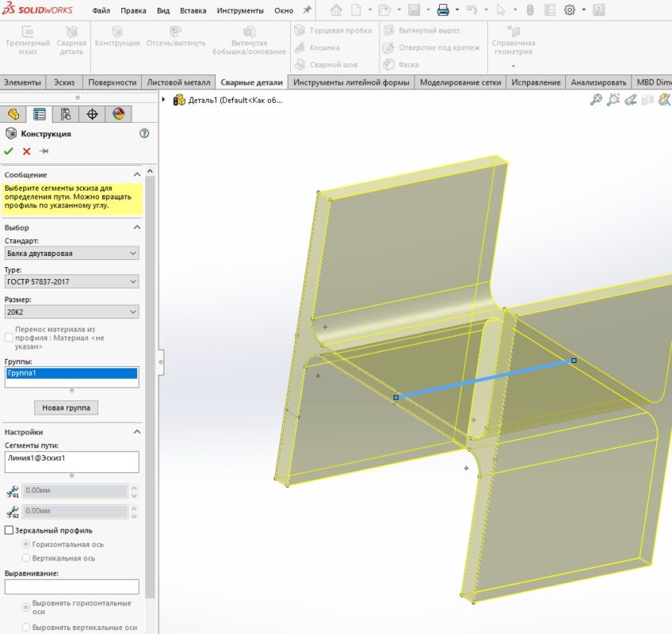Open the Инструменты menu
The image size is (672, 634).
[x=240, y=10]
